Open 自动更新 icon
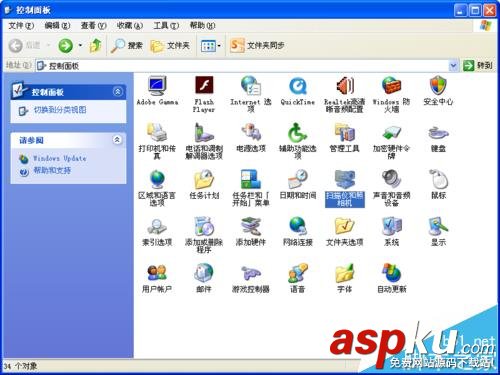This screenshot has width=500, height=375. [391, 273]
